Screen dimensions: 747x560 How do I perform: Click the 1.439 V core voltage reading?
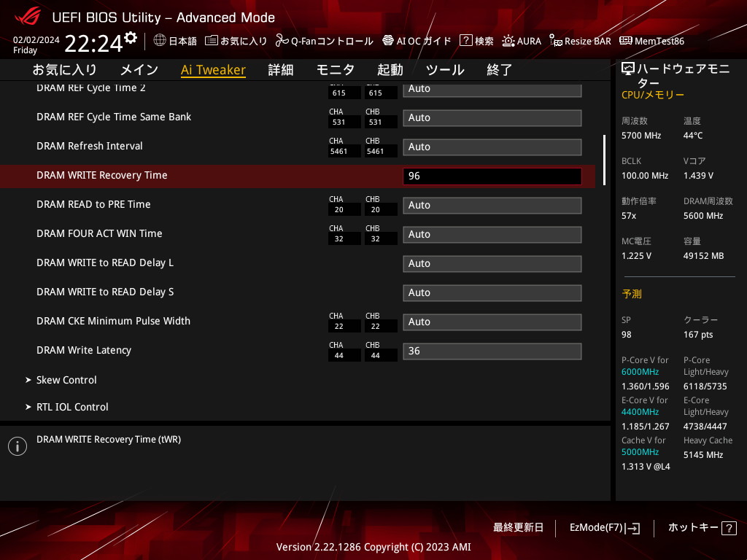698,176
